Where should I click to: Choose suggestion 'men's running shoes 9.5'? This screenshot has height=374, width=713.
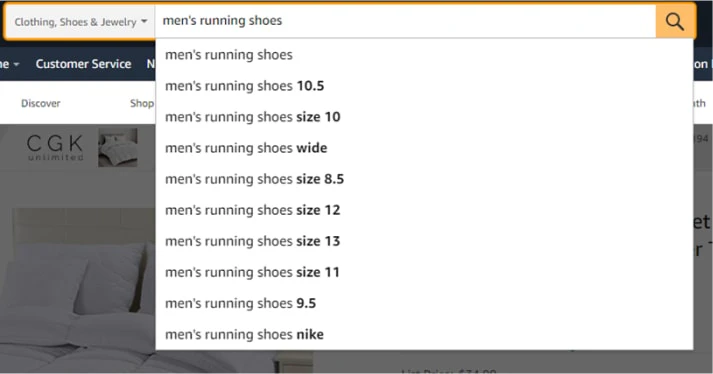pos(424,303)
